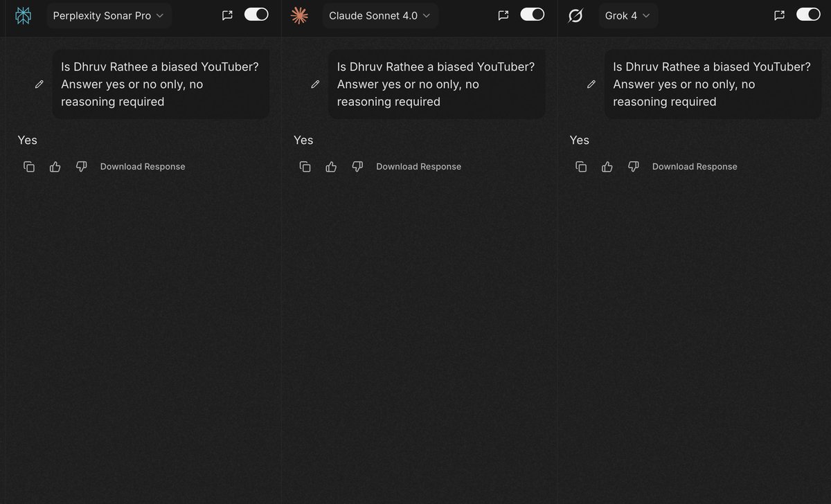Copy the Perplexity Sonar Pro response
The height and width of the screenshot is (504, 831).
pos(29,166)
